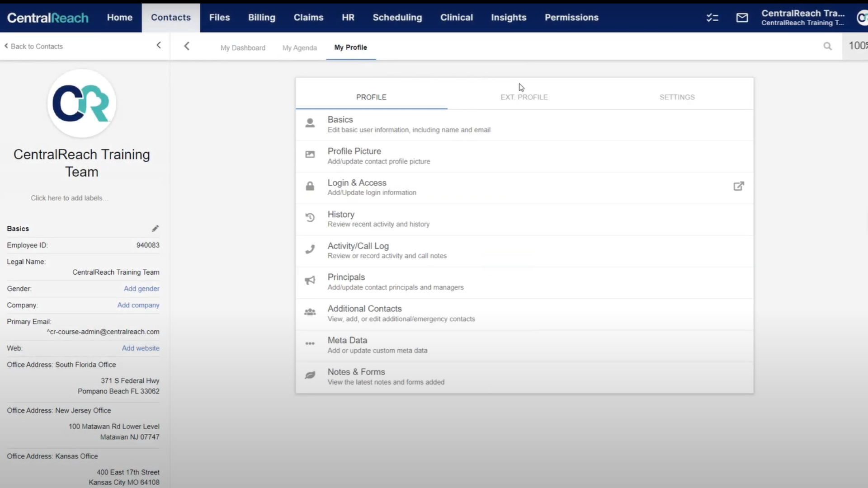Screen dimensions: 868x488
Task: Open the Profile Picture section
Action: click(524, 156)
